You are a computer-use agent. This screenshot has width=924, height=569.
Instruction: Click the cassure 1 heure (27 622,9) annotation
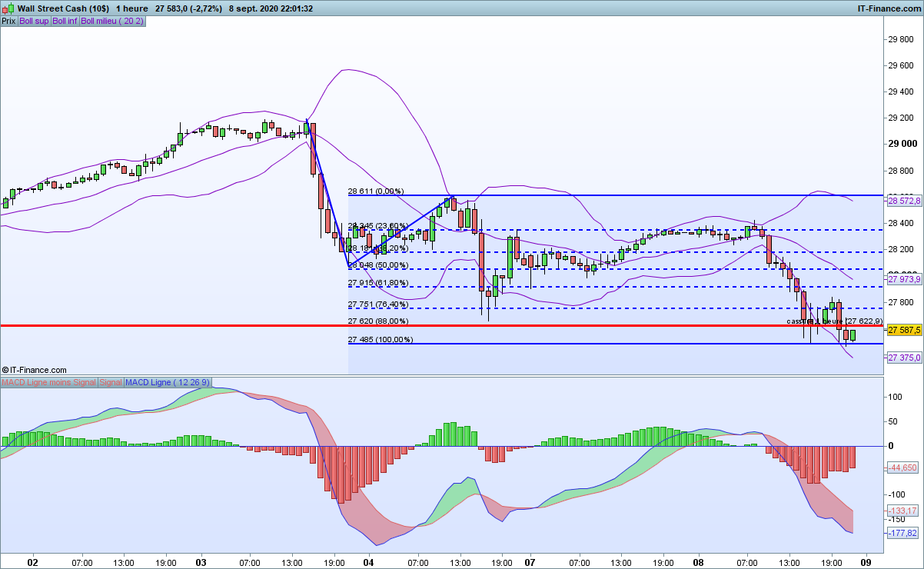pyautogui.click(x=834, y=321)
